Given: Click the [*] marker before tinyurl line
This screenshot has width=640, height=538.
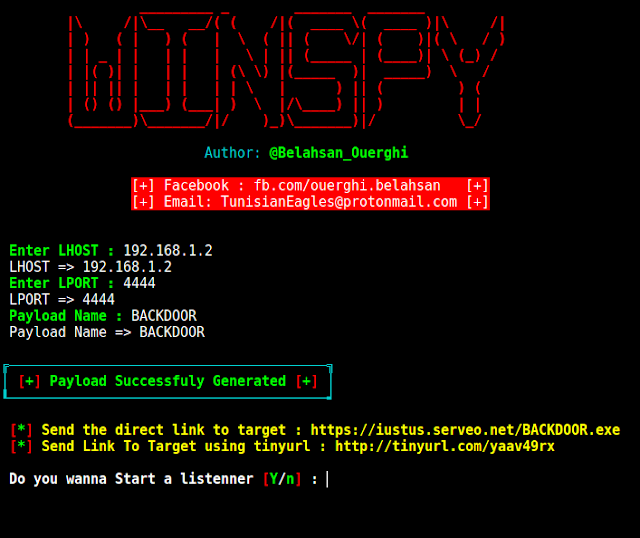Looking at the screenshot, I should (21, 446).
